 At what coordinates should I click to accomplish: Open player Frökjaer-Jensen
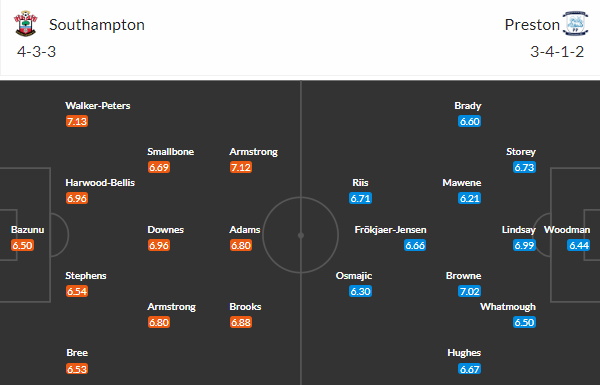point(390,230)
